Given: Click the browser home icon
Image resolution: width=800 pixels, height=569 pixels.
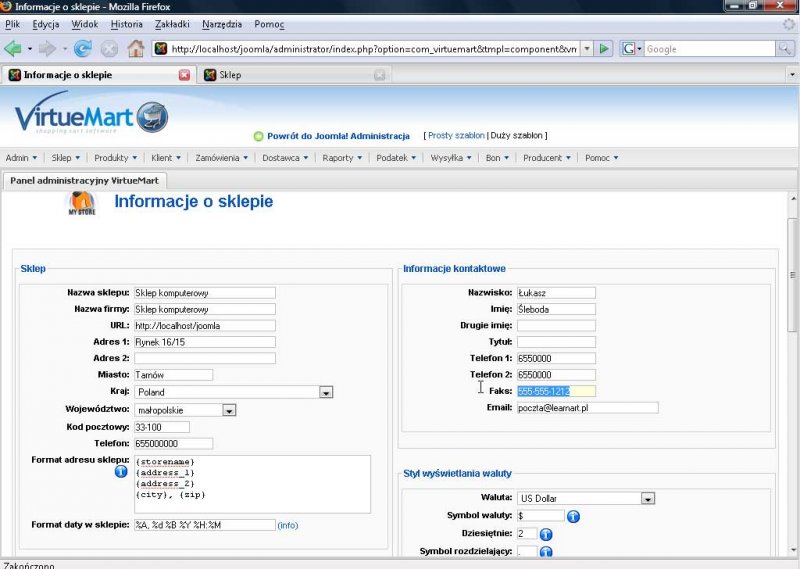Looking at the screenshot, I should pos(135,48).
